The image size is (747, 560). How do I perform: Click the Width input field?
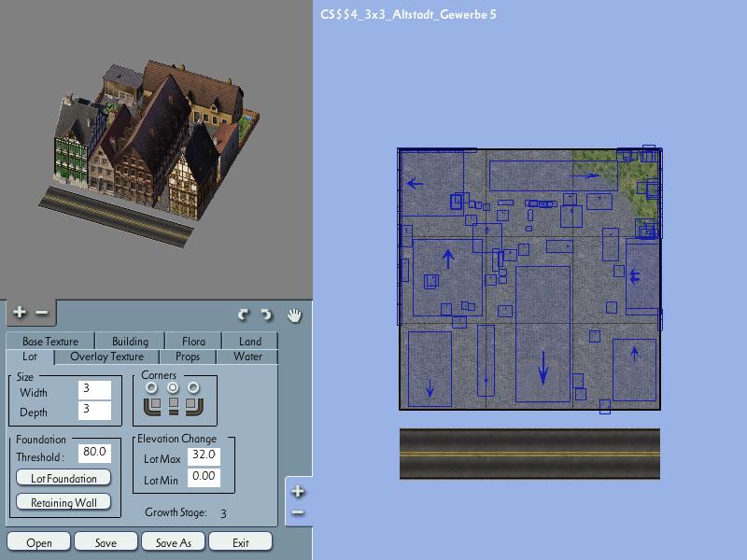(x=94, y=389)
